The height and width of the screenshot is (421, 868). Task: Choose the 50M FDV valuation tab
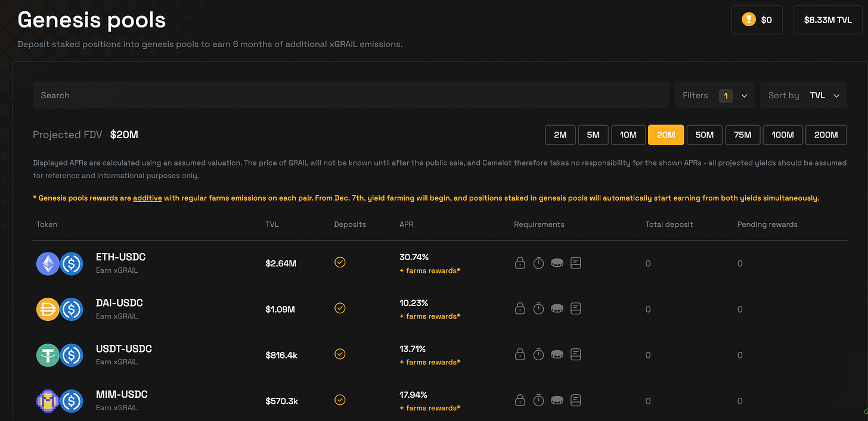tap(704, 135)
